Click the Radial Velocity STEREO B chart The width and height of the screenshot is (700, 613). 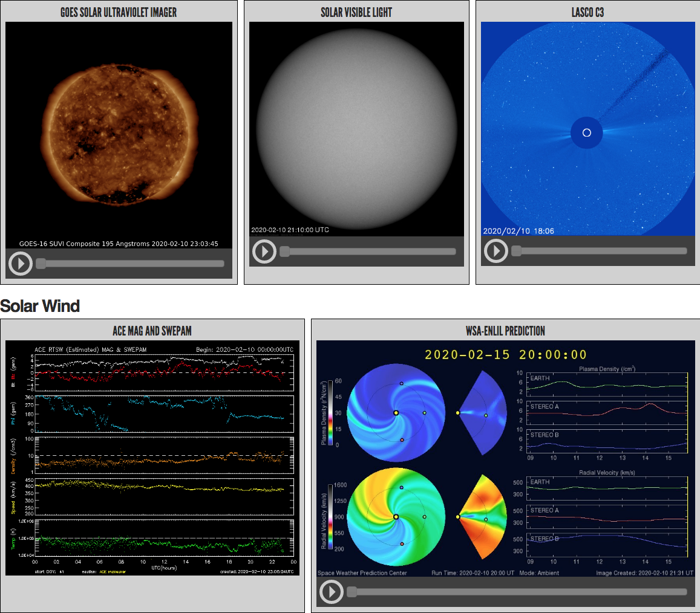[x=607, y=545]
